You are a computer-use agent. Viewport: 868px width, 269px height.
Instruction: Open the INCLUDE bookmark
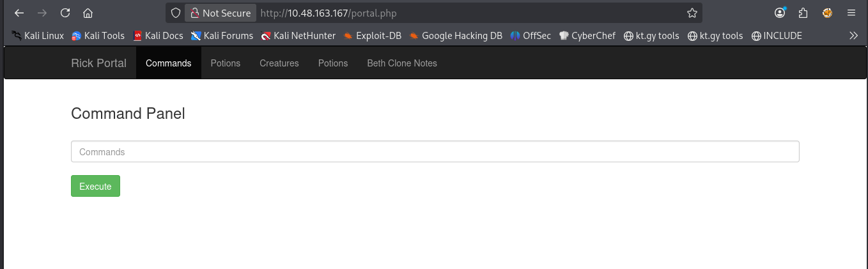point(777,36)
